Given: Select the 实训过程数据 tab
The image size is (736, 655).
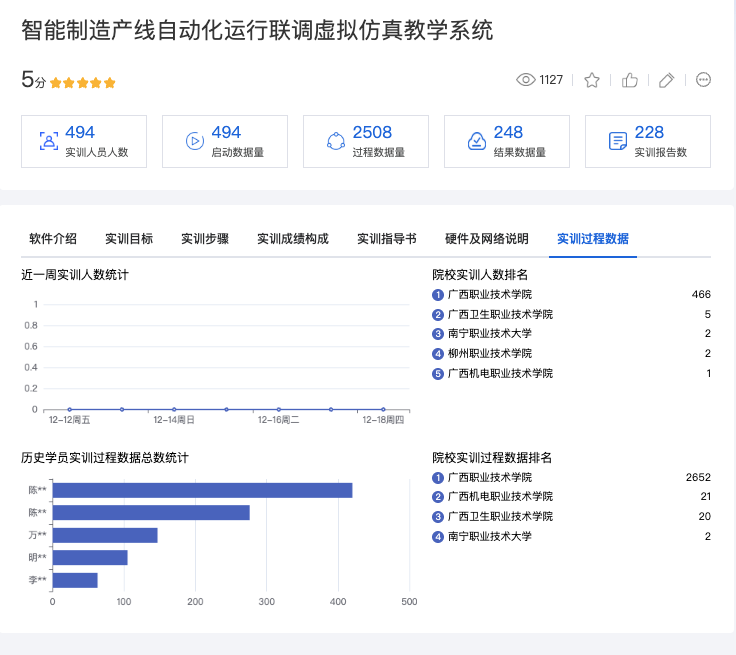Looking at the screenshot, I should point(593,239).
